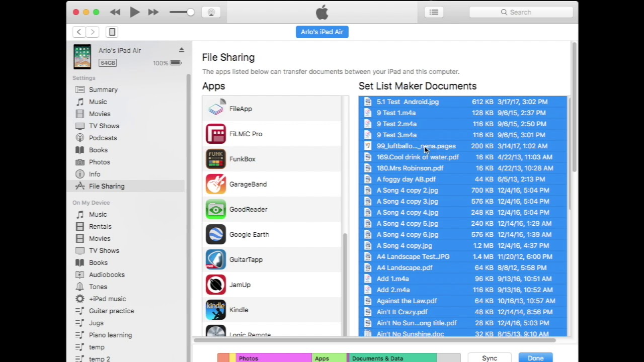Select file 169.Cool drink of water.pdf
The height and width of the screenshot is (362, 644).
(463, 157)
